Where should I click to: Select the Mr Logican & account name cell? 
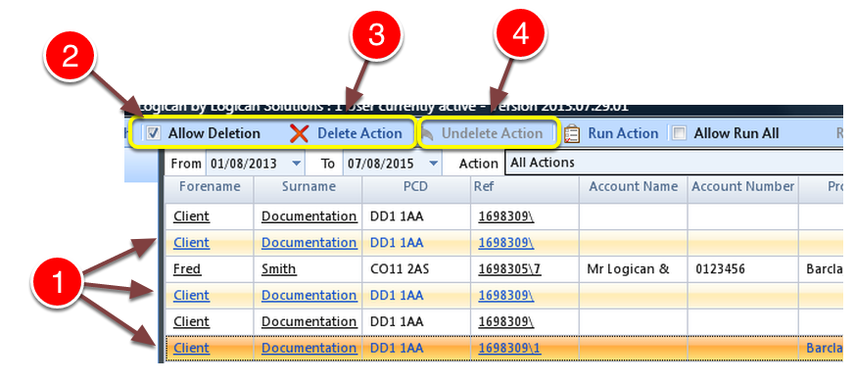click(x=633, y=269)
